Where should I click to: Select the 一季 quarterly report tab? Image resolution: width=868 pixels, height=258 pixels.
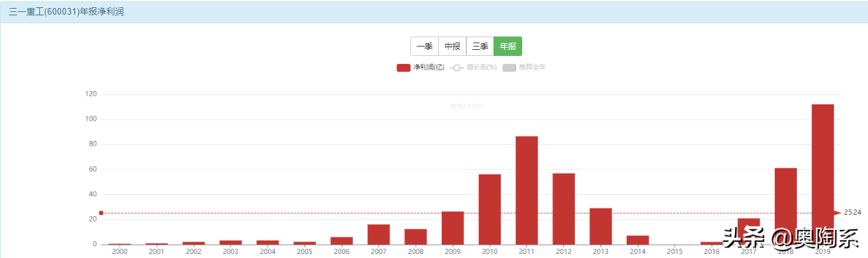click(424, 47)
